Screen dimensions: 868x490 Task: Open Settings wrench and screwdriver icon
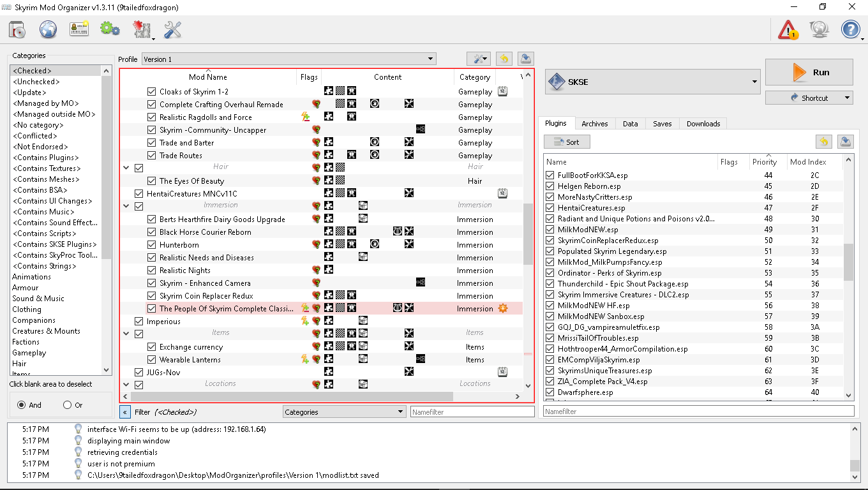pyautogui.click(x=172, y=29)
